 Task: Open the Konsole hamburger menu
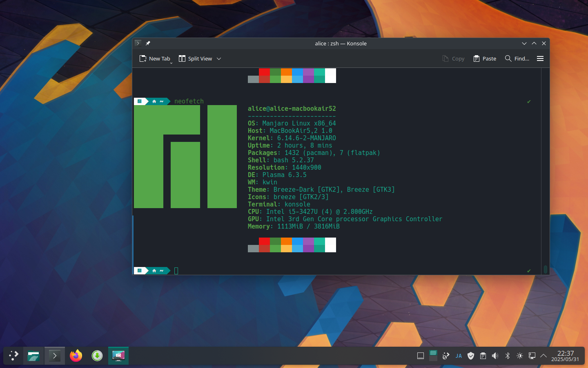540,58
